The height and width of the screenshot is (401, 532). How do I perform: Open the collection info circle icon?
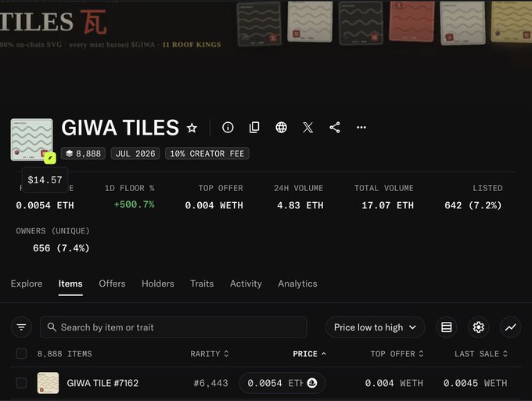click(x=228, y=128)
